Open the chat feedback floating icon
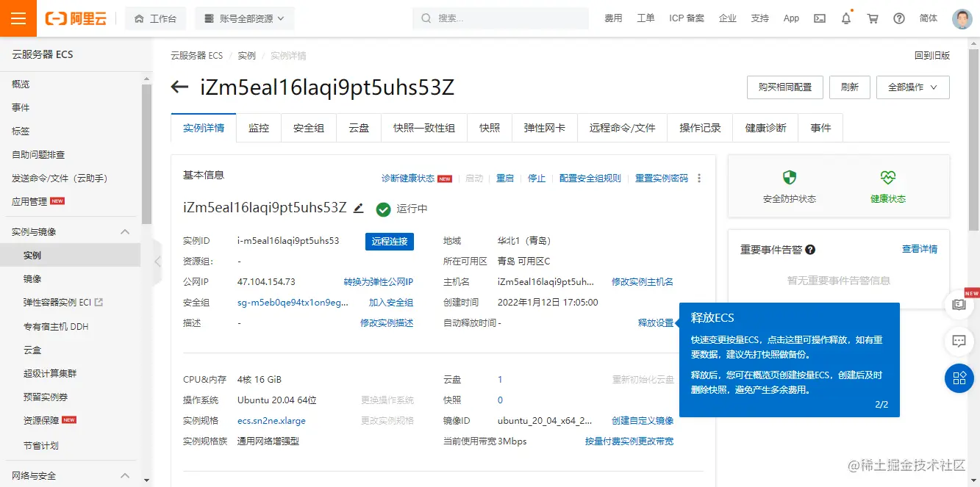Viewport: 980px width, 487px height. tap(959, 341)
